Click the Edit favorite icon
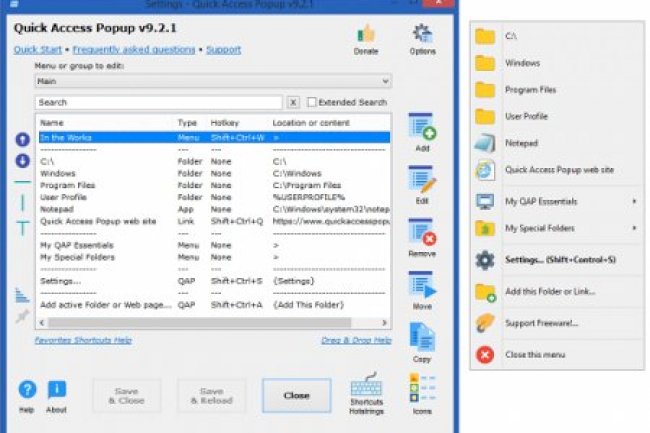The width and height of the screenshot is (650, 433). pyautogui.click(x=422, y=179)
